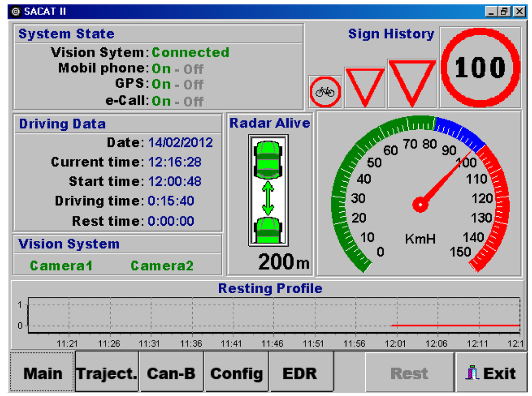Image resolution: width=532 pixels, height=396 pixels.
Task: Click the green double arrow between the cars
Action: 268,198
